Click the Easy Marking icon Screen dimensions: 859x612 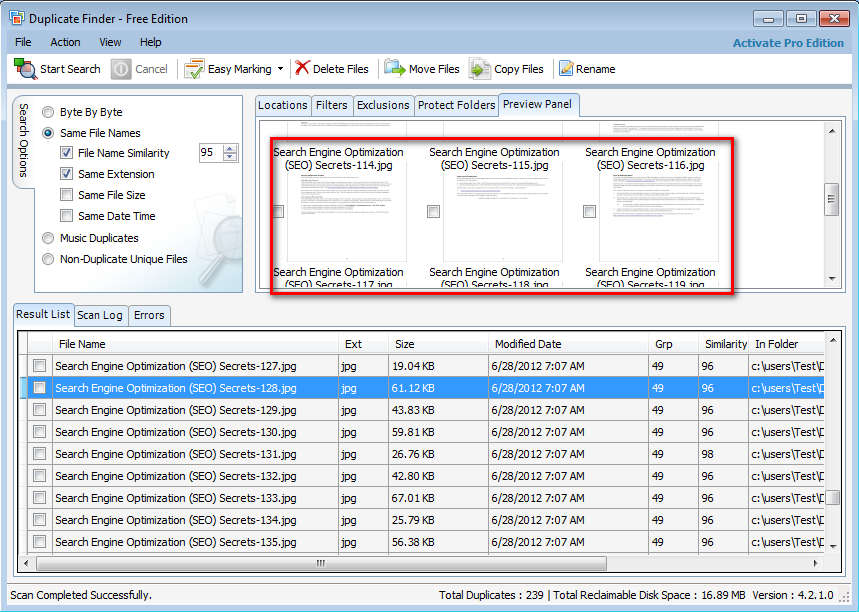(x=194, y=69)
